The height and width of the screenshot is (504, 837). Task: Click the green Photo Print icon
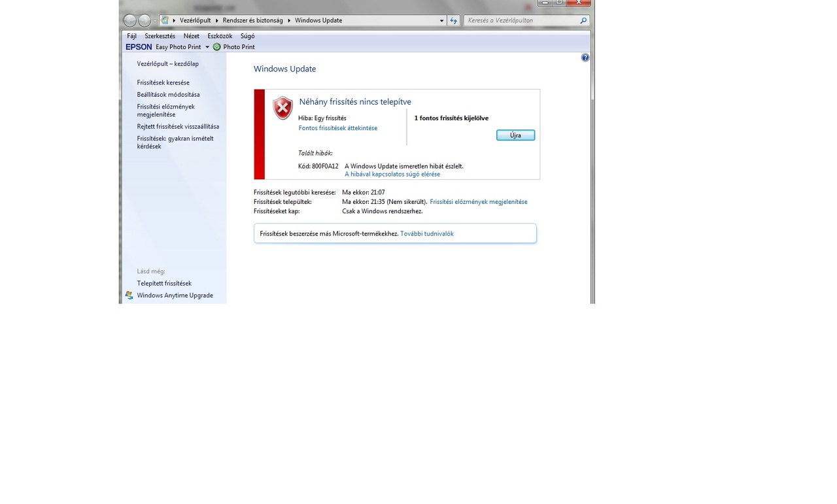point(217,47)
